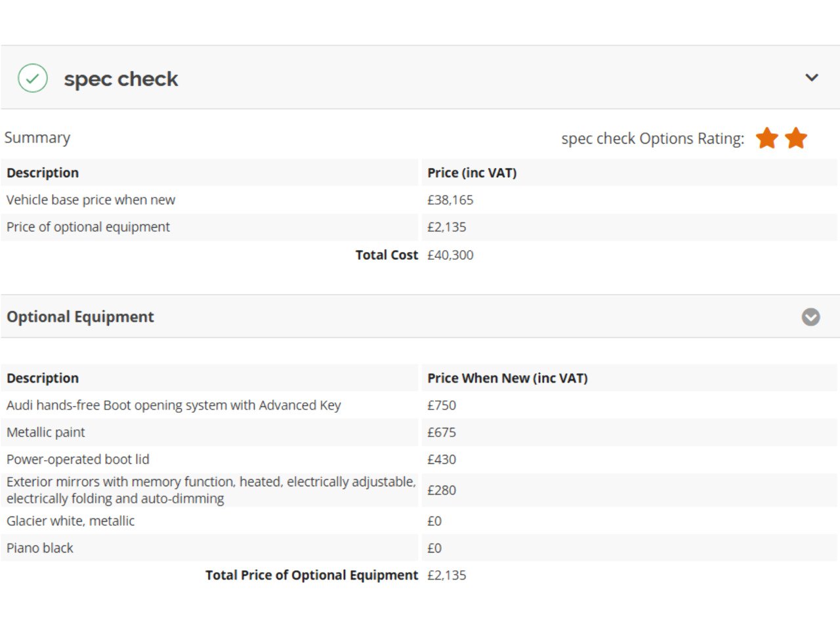Click the £0 price for Piano black
Image resolution: width=840 pixels, height=630 pixels.
click(434, 548)
